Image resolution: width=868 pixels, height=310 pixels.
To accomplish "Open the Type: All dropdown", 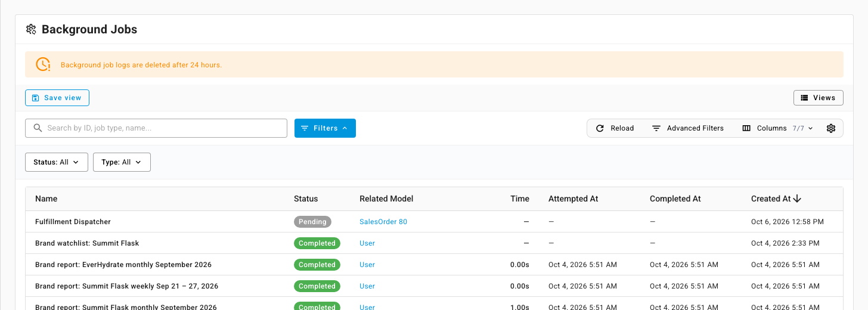I will (122, 162).
